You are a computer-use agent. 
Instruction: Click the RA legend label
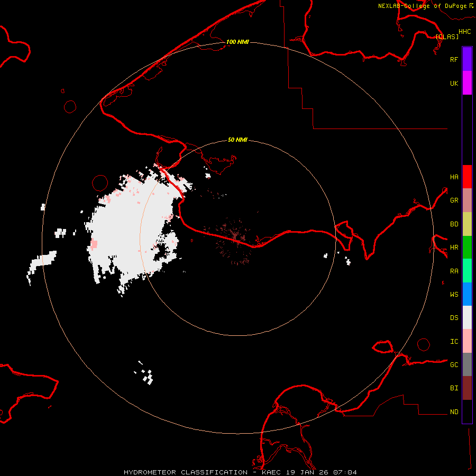(454, 271)
